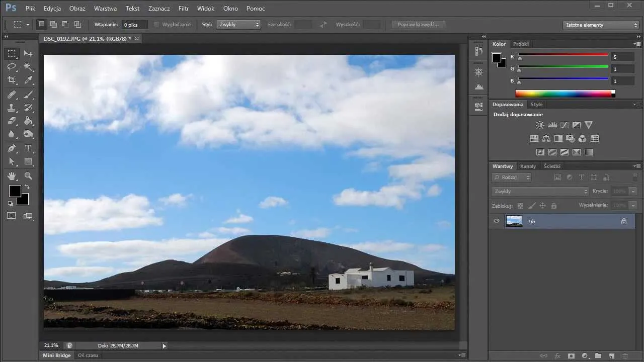Select the Lasso tool

click(x=11, y=66)
